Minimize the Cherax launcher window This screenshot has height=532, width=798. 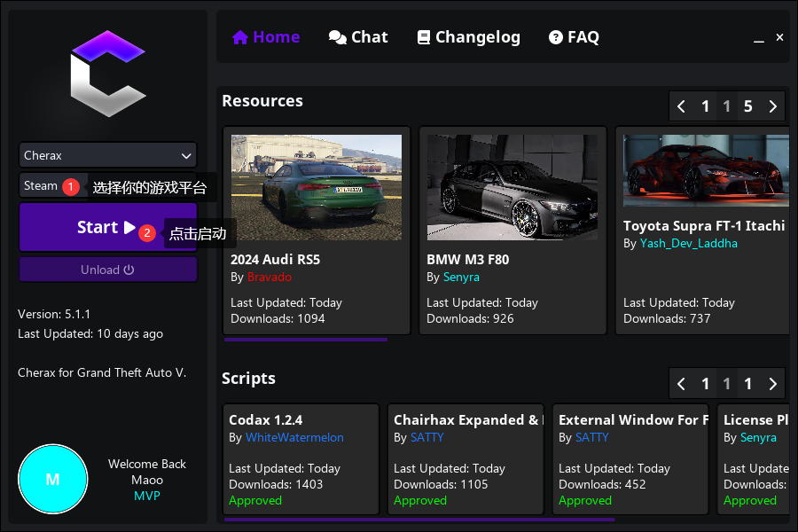[x=758, y=38]
